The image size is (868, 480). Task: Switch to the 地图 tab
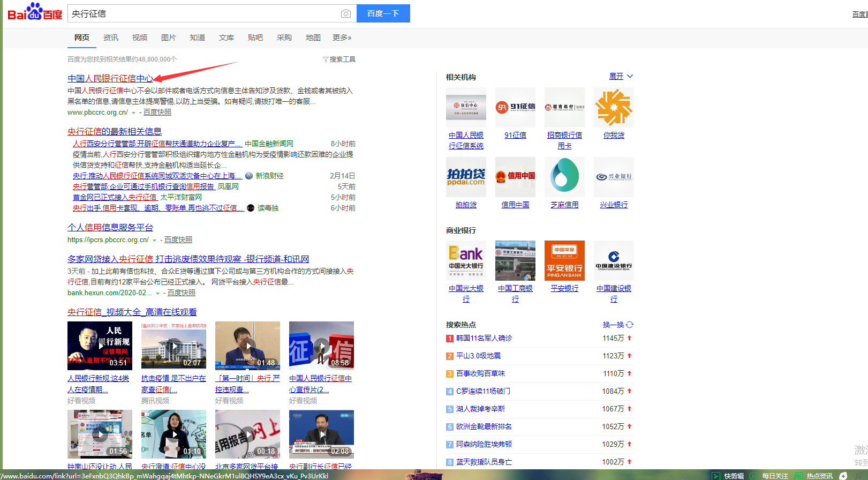[x=313, y=37]
